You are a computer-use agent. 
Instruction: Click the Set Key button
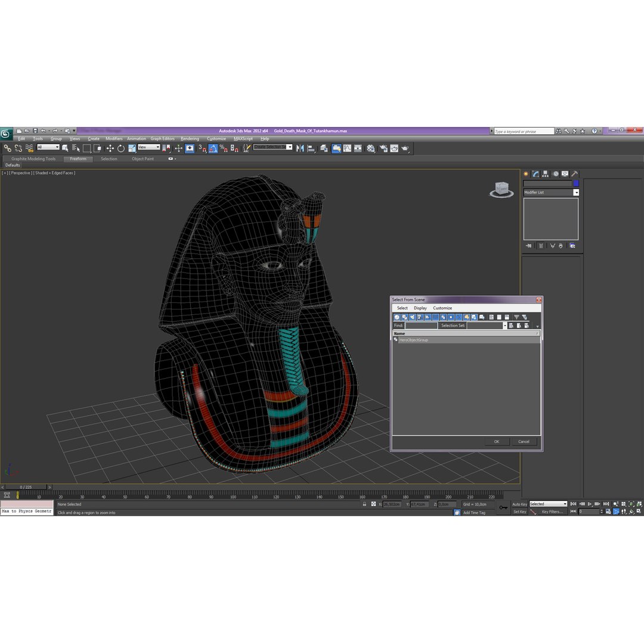tap(519, 512)
